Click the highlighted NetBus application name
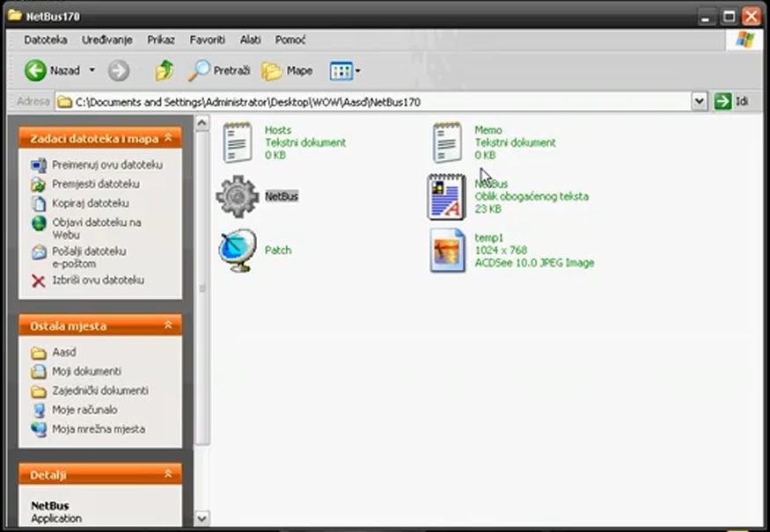Image resolution: width=770 pixels, height=532 pixels. pyautogui.click(x=282, y=196)
